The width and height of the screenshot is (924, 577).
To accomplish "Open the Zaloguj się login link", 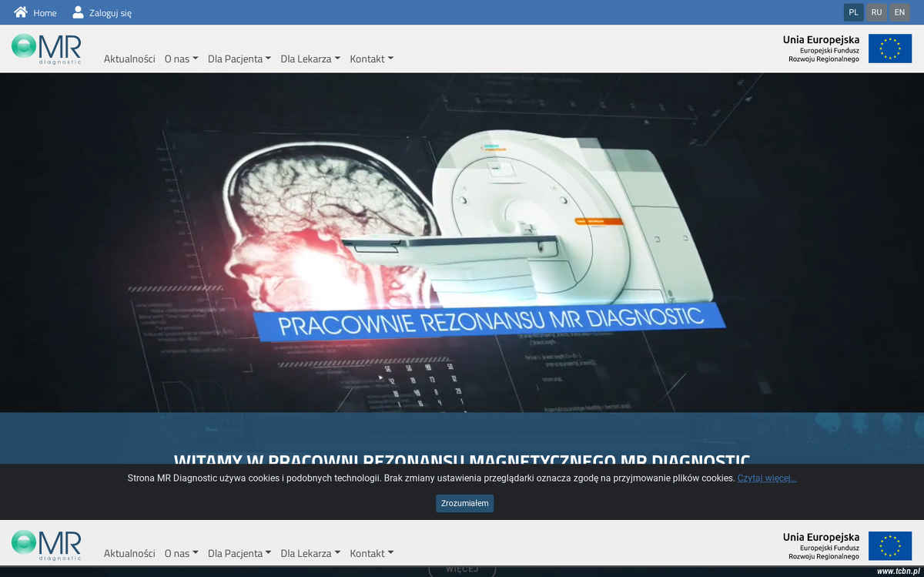I will 110,13.
